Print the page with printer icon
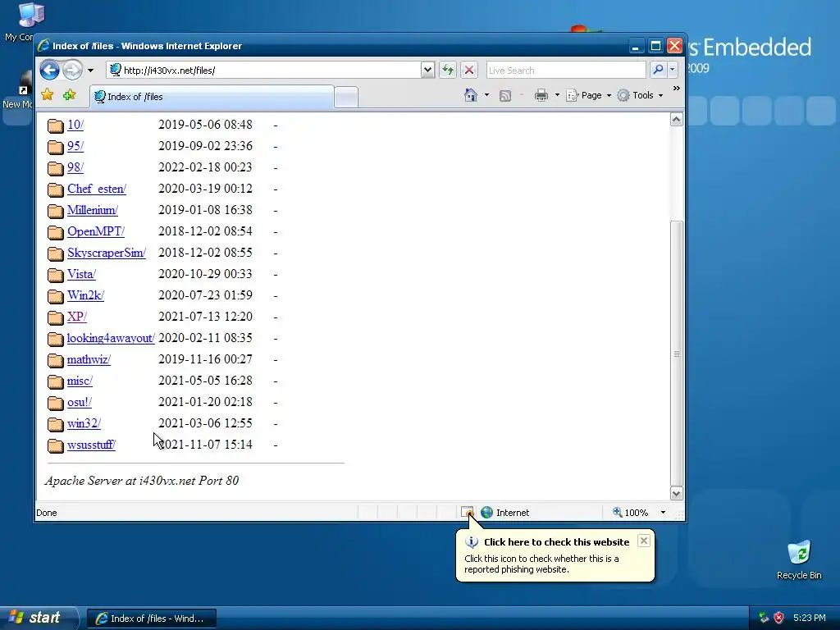 point(541,95)
